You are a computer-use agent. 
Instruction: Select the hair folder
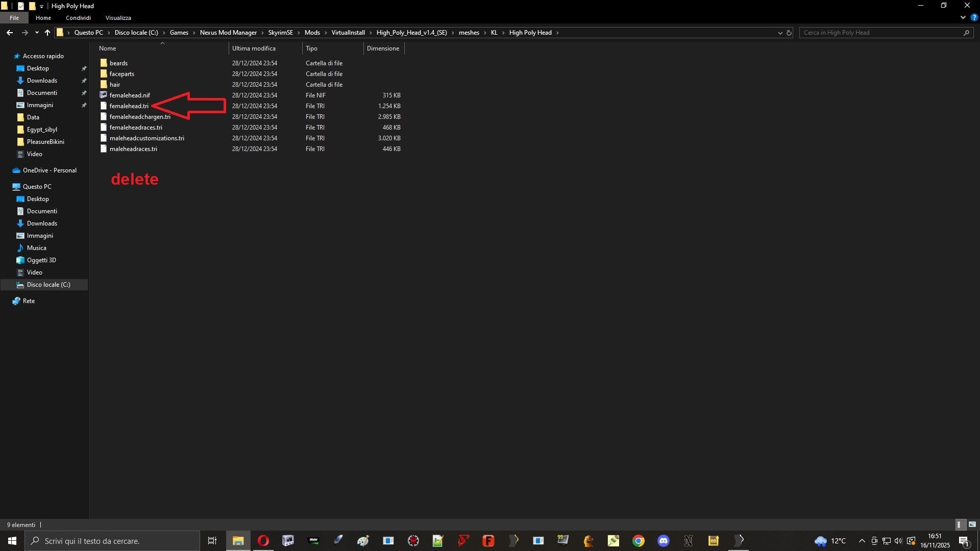(114, 85)
